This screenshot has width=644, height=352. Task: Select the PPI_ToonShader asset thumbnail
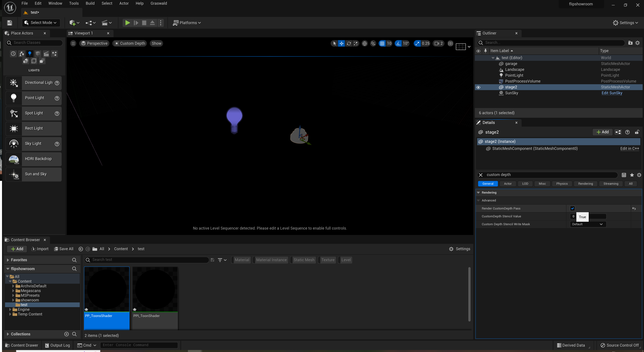point(155,289)
